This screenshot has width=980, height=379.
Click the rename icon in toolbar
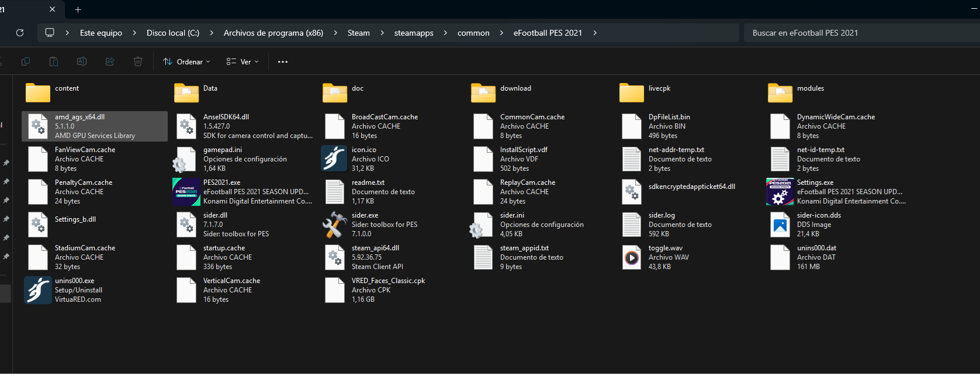pyautogui.click(x=82, y=61)
